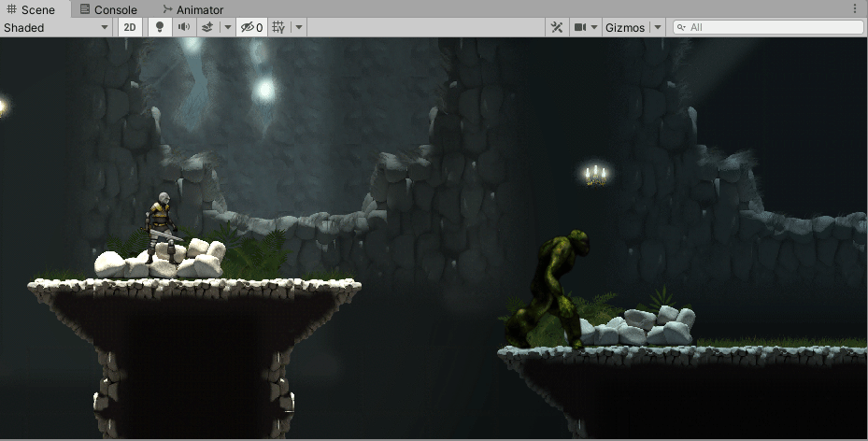Viewport: 868px width, 441px height.
Task: Open the scene camera settings dropdown
Action: [x=586, y=28]
